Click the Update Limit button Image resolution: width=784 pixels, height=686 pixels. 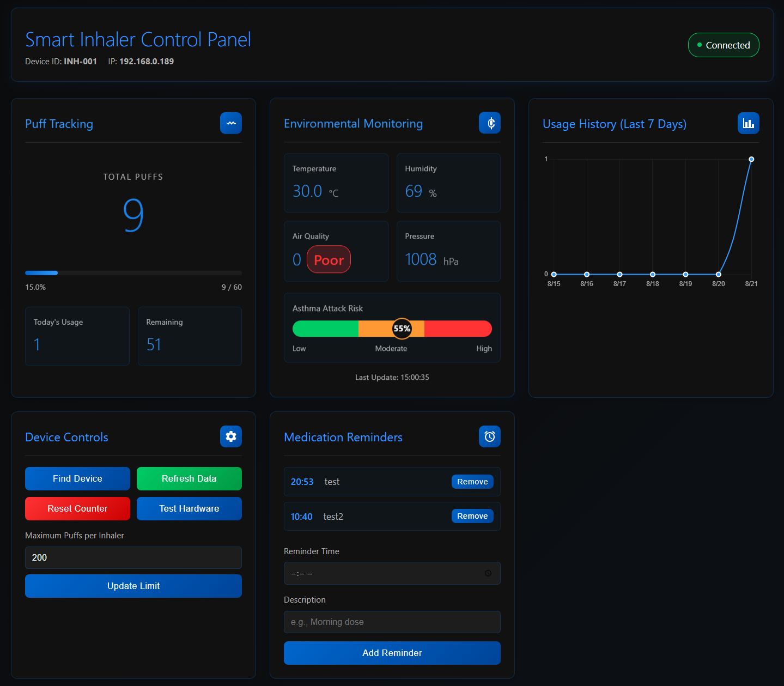click(x=133, y=586)
